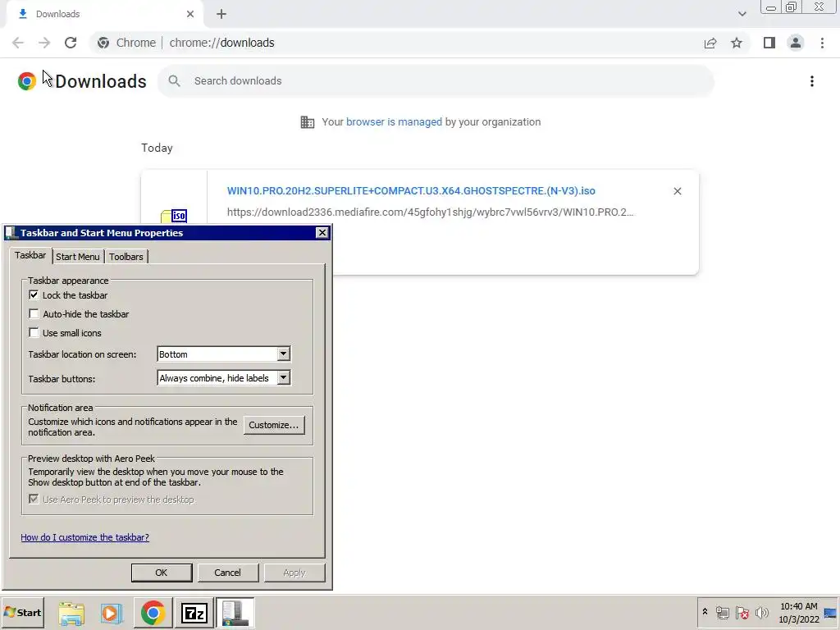Expand the Taskbar location on screen dropdown
Viewport: 840px width, 630px height.
(x=283, y=354)
